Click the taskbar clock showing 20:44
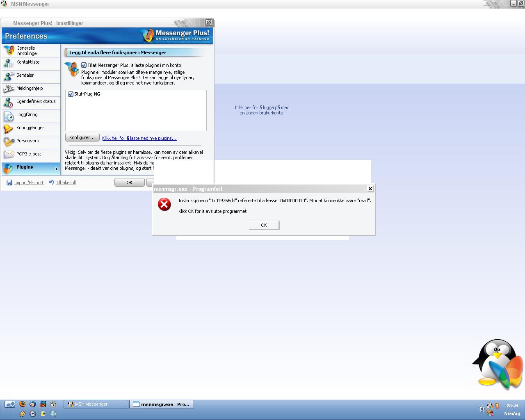 (x=512, y=406)
